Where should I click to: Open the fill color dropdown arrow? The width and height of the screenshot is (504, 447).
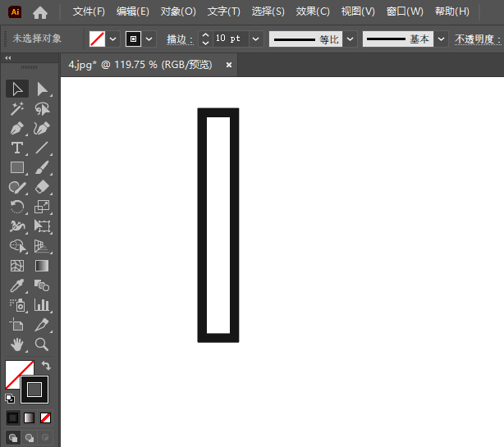(112, 39)
